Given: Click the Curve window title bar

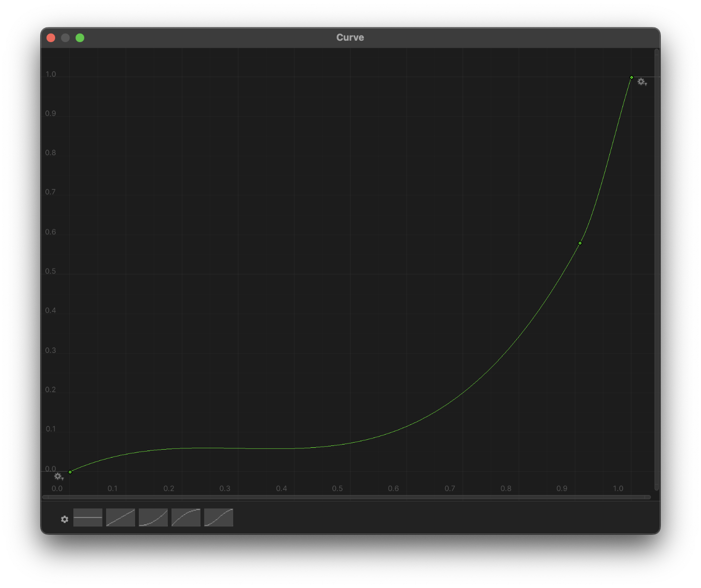Looking at the screenshot, I should (350, 38).
